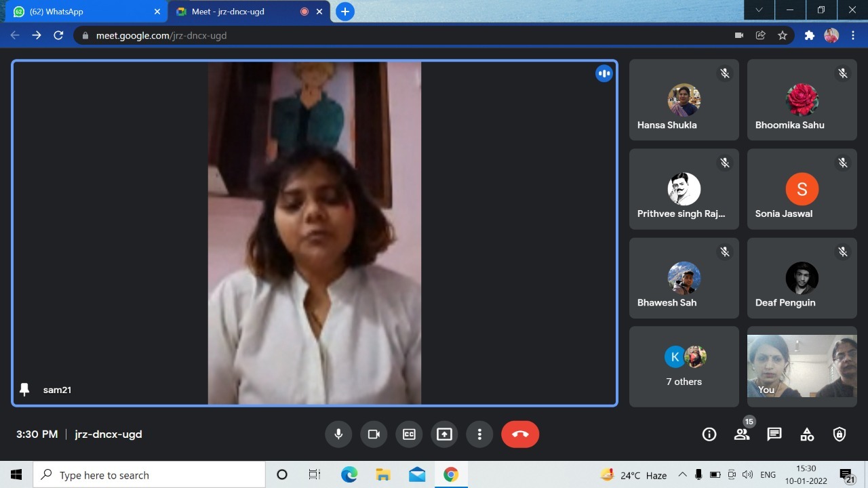This screenshot has height=488, width=868.
Task: Turn off the camera in Meet
Action: [x=374, y=434]
